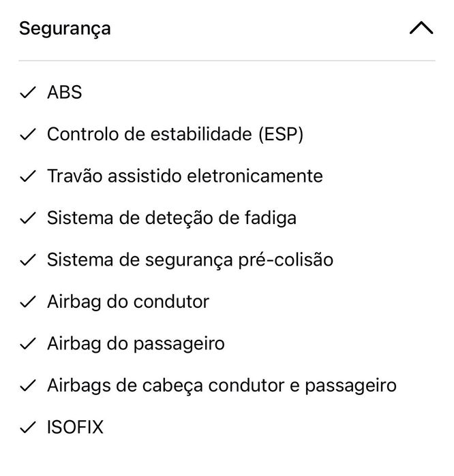Click checkmark beside Travão assistido eletronicamente

(x=27, y=176)
